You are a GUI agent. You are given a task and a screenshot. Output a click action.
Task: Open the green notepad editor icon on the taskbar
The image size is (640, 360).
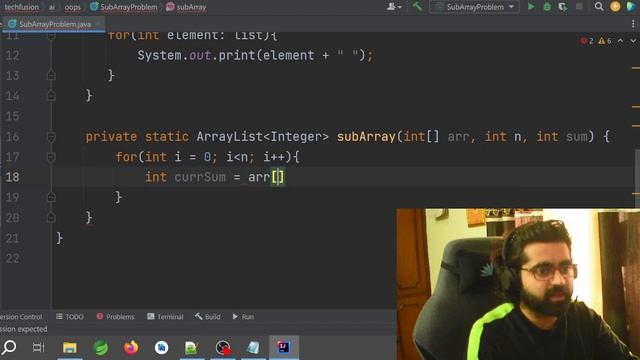click(x=192, y=348)
